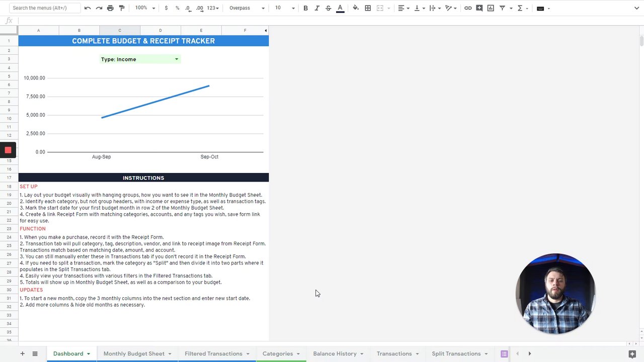Open the text rotation dropdown
The image size is (644, 362).
click(450, 8)
